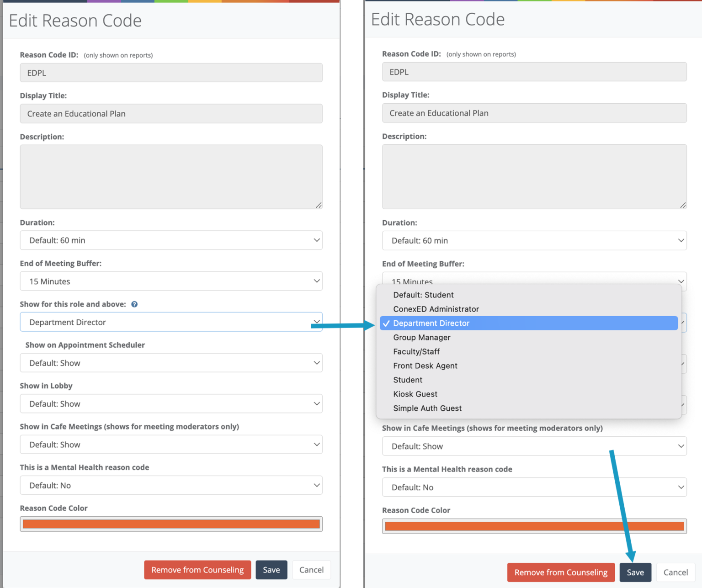Click inside the Description text area
This screenshot has height=588, width=702.
[x=171, y=176]
